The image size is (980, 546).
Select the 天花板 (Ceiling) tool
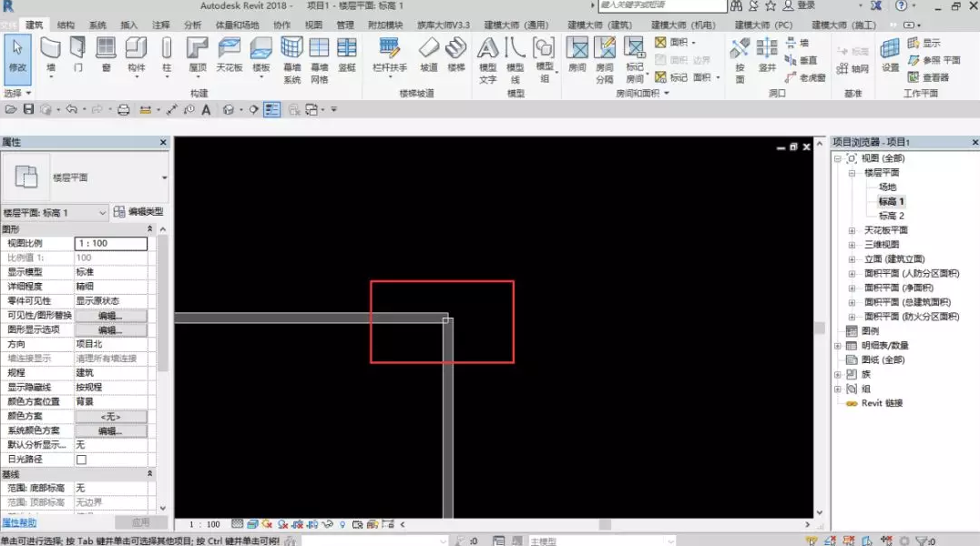230,55
